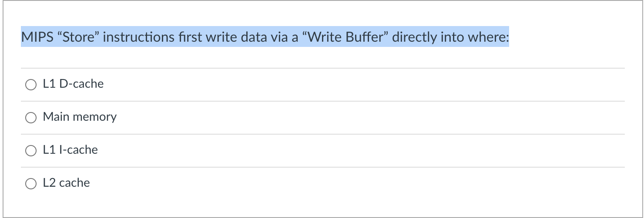Image resolution: width=644 pixels, height=218 pixels.
Task: Click the word "Store" in the question
Action: tap(78, 37)
